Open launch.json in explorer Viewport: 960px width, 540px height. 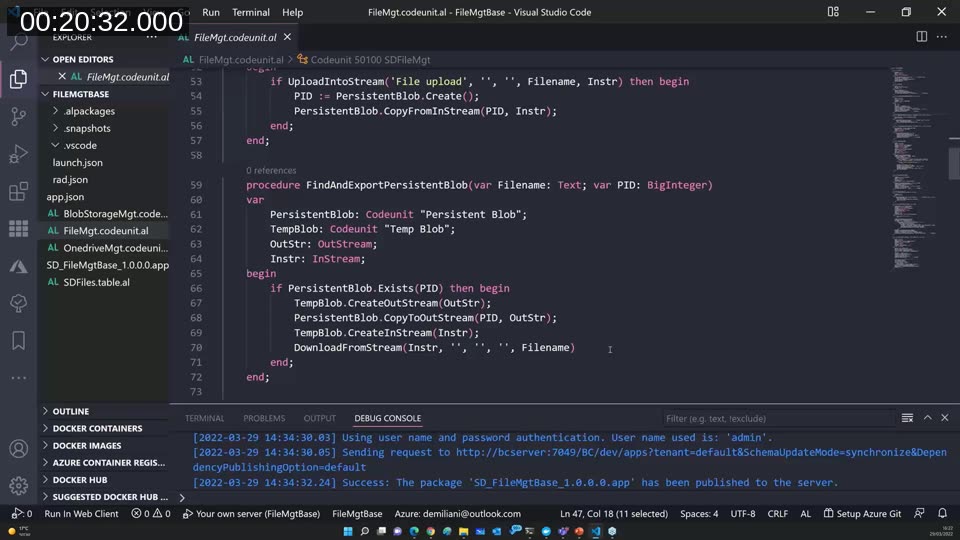[x=77, y=162]
